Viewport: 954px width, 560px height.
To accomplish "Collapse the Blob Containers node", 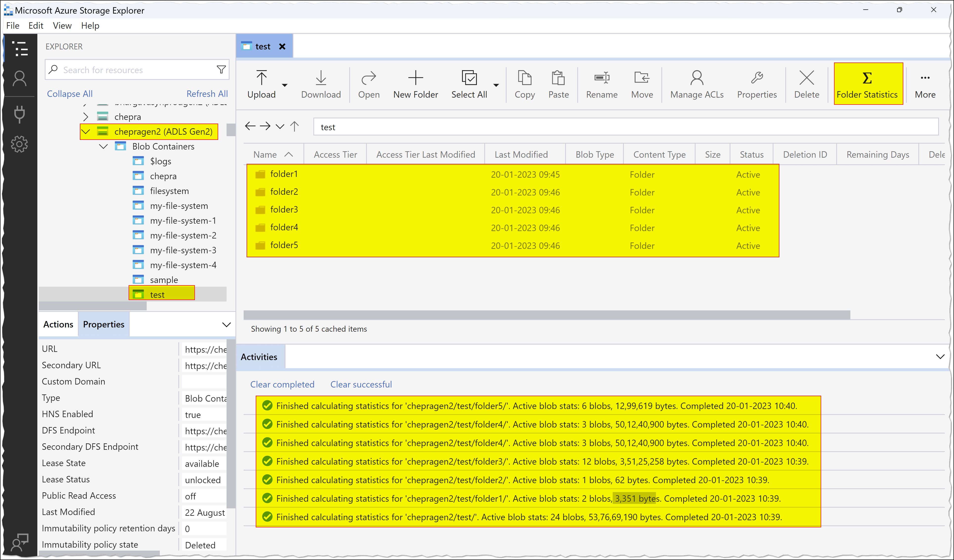I will pyautogui.click(x=103, y=146).
